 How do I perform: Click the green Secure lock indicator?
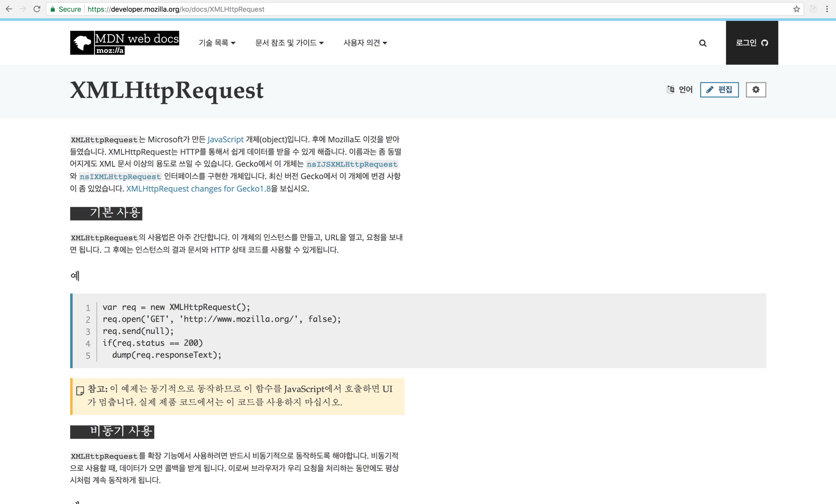(66, 9)
